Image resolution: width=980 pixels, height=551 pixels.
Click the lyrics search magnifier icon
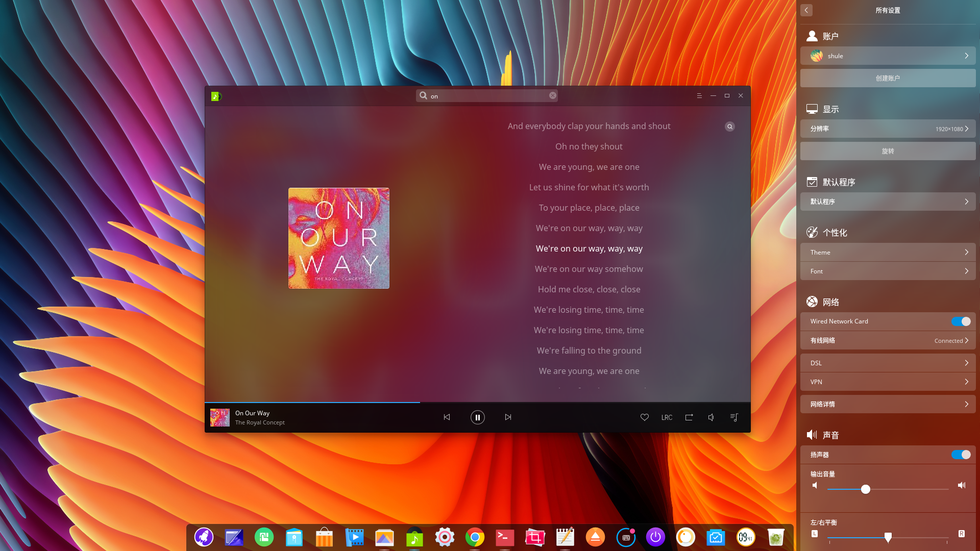(730, 127)
